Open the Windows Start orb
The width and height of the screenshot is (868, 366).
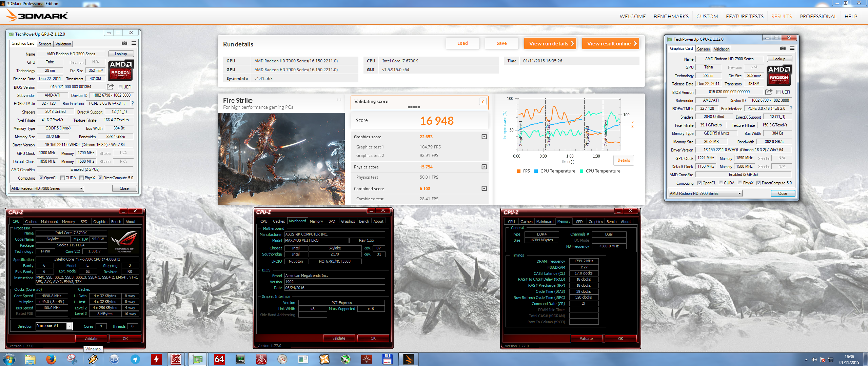coord(9,359)
